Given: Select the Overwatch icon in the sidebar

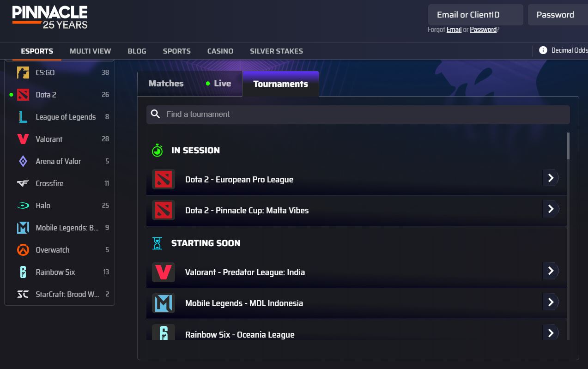Looking at the screenshot, I should (23, 250).
